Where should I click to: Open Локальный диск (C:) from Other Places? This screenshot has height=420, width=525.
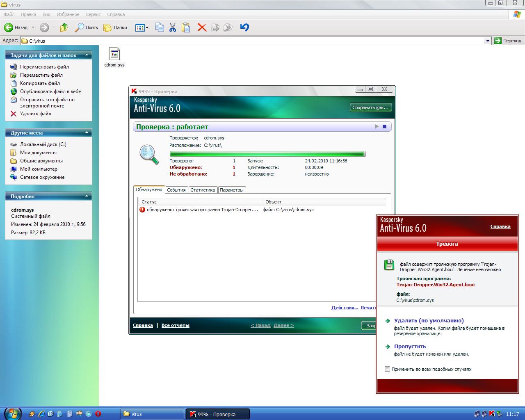43,144
